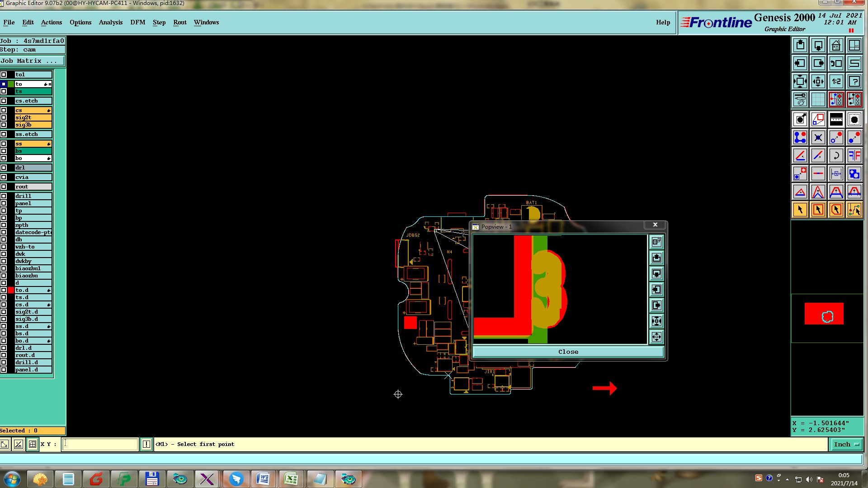Click the red color swatch of layer to.d

pos(11,290)
